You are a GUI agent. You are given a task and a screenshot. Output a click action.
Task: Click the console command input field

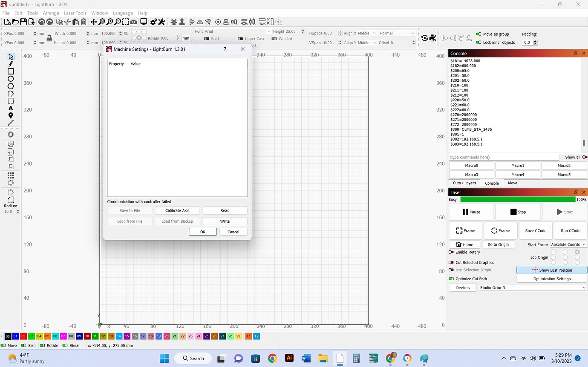pos(504,157)
